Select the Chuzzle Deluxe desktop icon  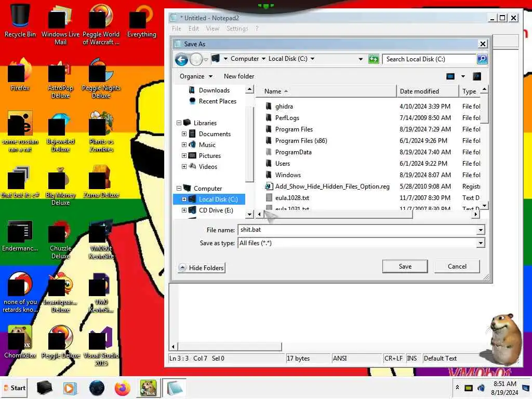[x=60, y=240]
